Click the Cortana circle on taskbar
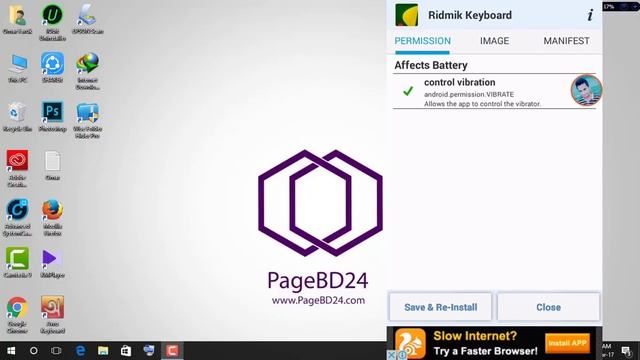 [33, 351]
